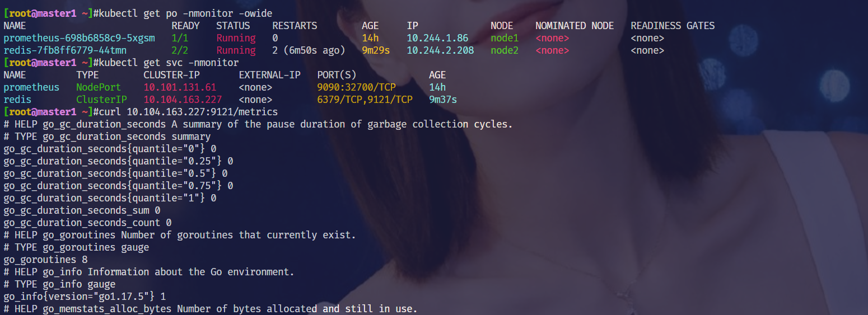Click restarts text '2 (6m50s ago)'
868x315 pixels.
click(309, 50)
